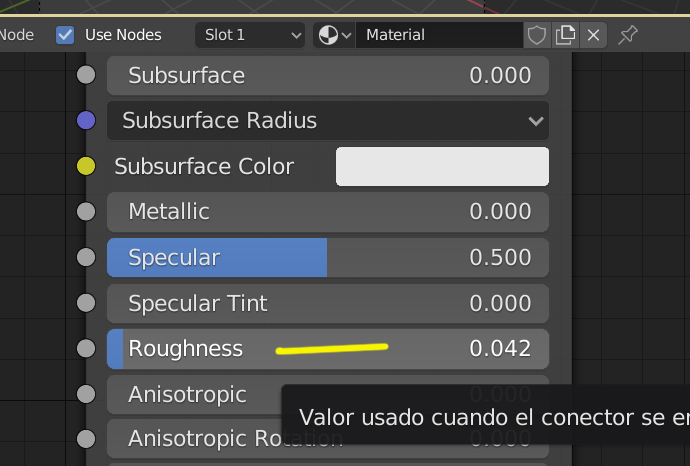The image size is (690, 466).
Task: Click the Metallic input socket
Action: tap(86, 212)
